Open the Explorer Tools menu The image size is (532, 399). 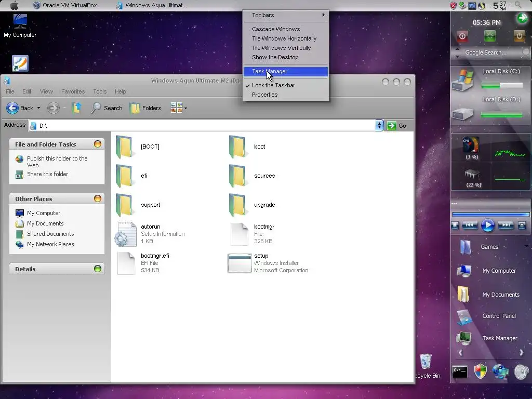point(100,91)
